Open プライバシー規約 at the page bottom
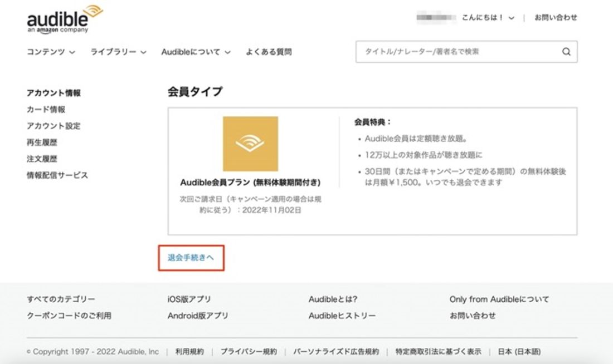The image size is (613, 364). tap(249, 352)
